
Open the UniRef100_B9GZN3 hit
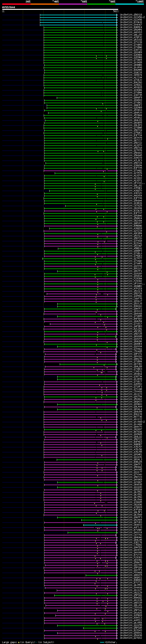[131, 82]
